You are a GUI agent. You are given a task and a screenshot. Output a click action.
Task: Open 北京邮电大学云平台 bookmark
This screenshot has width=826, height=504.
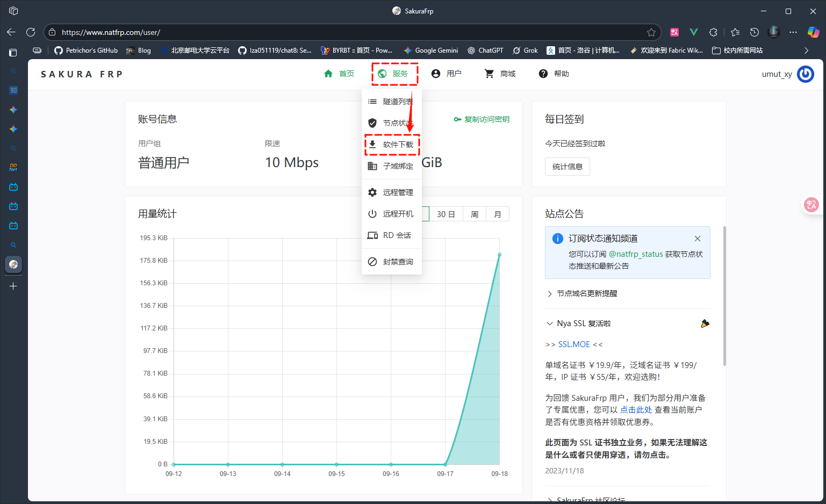coord(194,51)
